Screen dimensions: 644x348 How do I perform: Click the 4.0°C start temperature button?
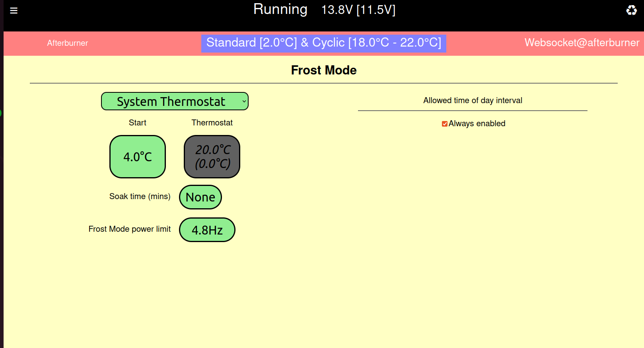pyautogui.click(x=138, y=157)
